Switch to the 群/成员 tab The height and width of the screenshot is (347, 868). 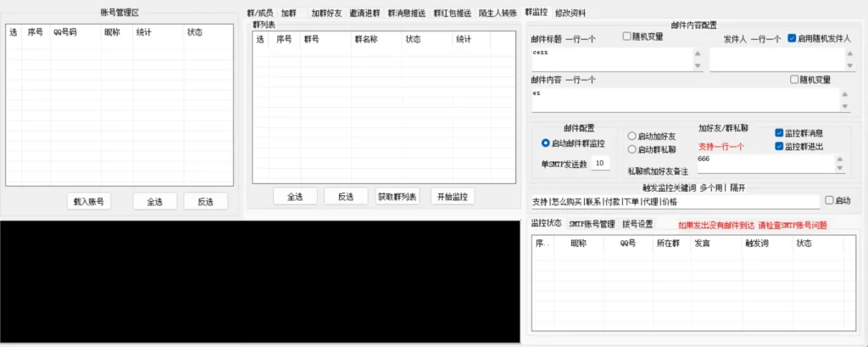click(x=260, y=13)
